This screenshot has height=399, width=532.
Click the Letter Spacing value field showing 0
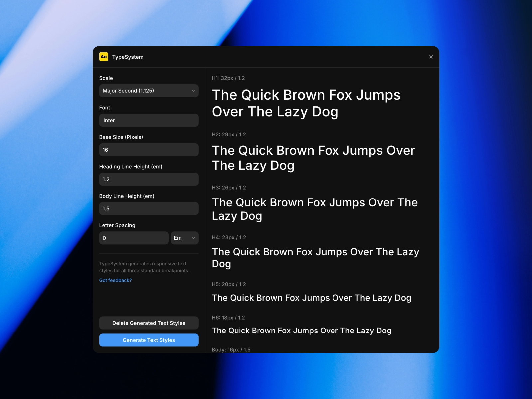(x=134, y=238)
